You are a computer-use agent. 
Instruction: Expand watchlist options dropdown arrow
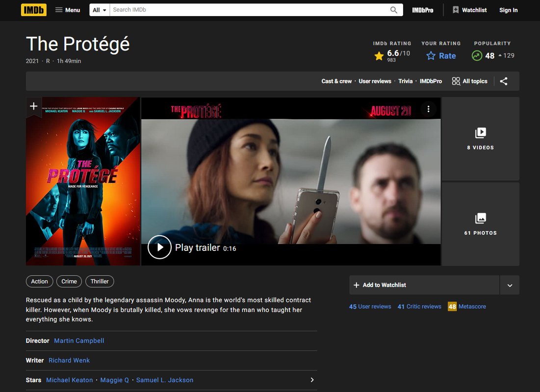(x=510, y=285)
